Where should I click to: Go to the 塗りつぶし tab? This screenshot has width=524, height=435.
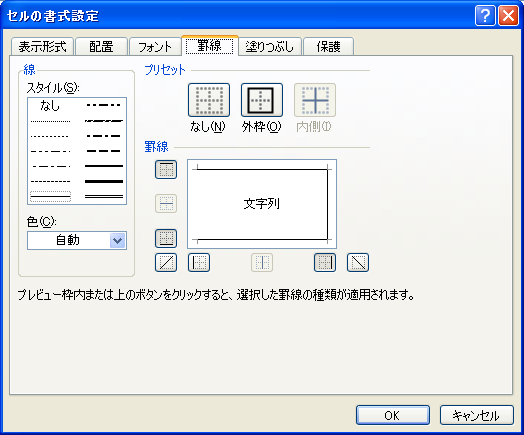[269, 46]
